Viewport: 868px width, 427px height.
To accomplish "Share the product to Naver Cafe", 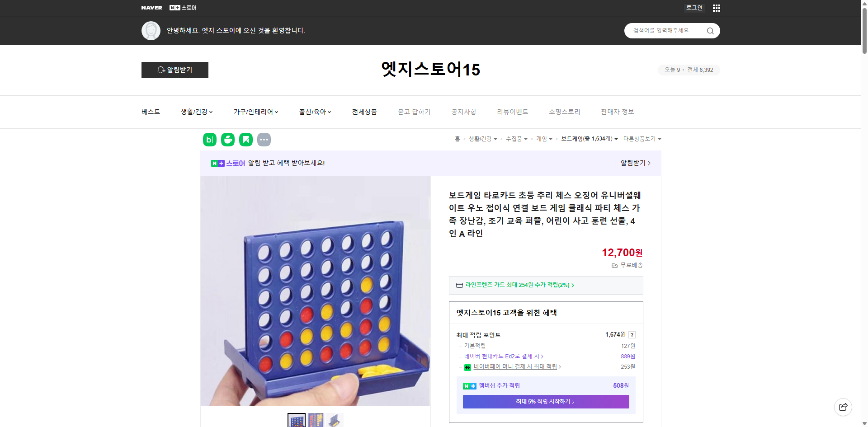I will pyautogui.click(x=227, y=140).
